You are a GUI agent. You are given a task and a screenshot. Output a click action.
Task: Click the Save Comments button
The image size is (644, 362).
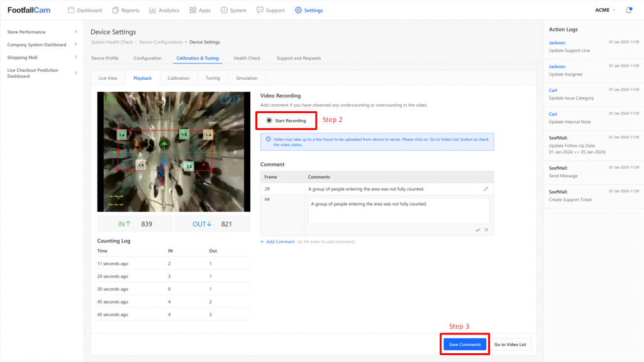tap(464, 344)
